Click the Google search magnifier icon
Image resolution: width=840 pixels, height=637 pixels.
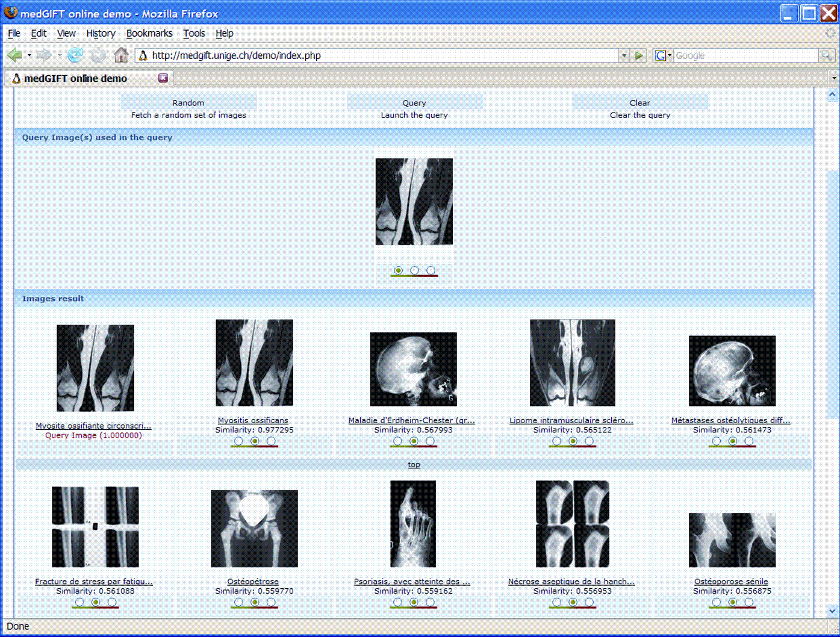(827, 55)
